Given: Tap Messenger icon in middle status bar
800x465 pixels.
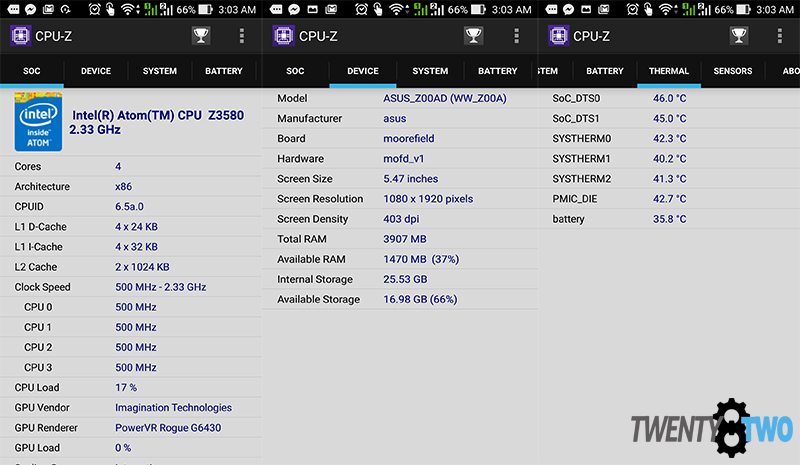Looking at the screenshot, I should click(294, 9).
